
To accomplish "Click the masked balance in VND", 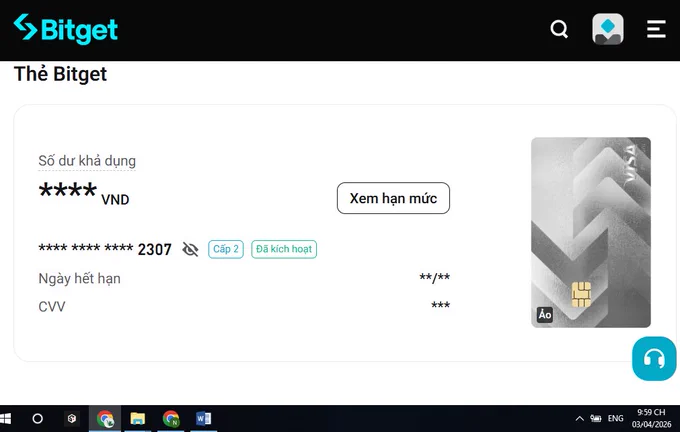I will (84, 193).
